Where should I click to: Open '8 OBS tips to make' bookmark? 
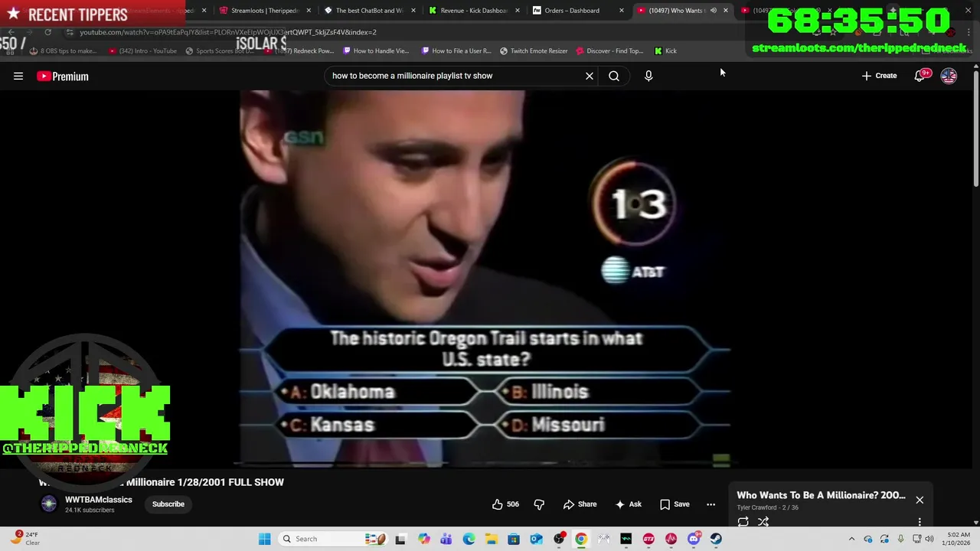64,51
